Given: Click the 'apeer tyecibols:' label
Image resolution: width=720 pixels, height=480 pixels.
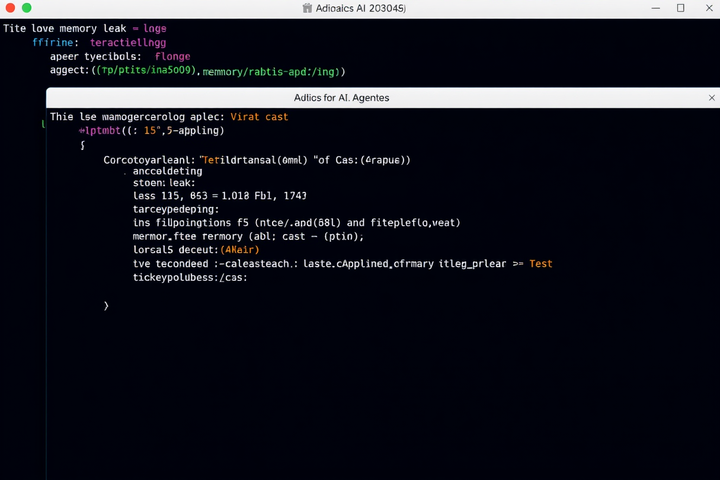Looking at the screenshot, I should coord(96,56).
